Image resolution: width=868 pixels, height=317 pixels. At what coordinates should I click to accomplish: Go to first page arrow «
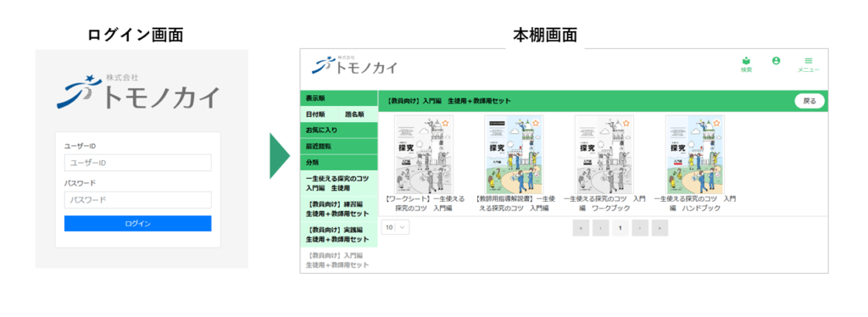click(x=581, y=228)
